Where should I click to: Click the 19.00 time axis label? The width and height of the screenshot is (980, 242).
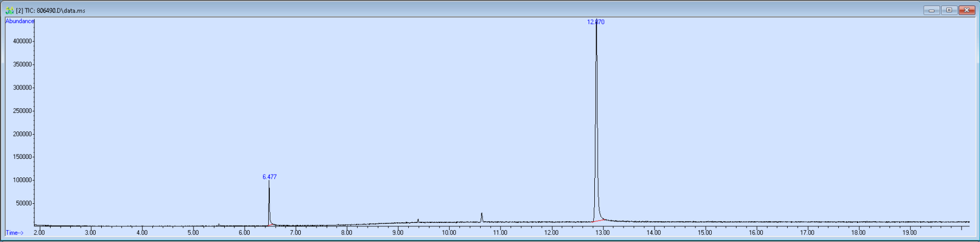909,232
